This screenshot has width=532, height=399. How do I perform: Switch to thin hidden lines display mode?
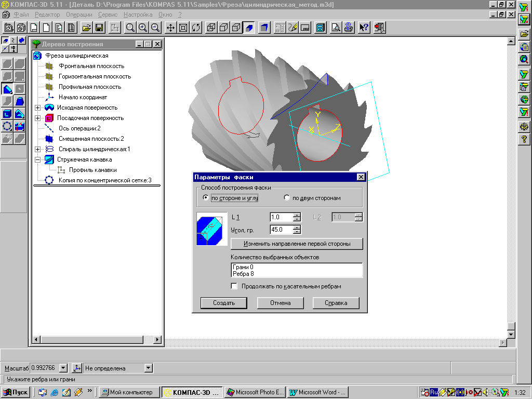[236, 28]
